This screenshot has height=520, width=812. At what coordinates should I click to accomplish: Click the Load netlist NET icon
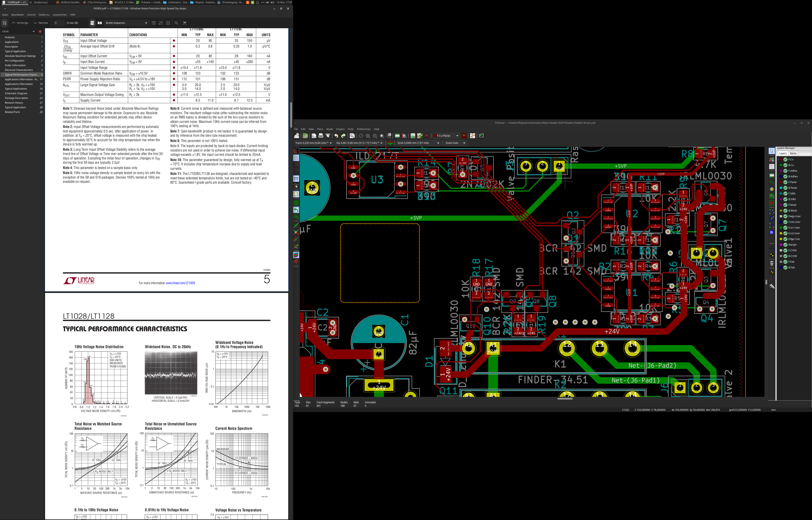(413, 136)
